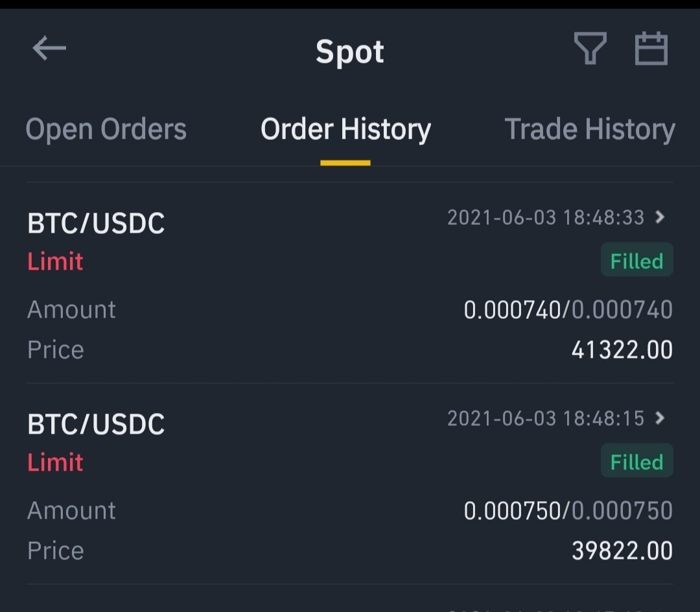Tap Filled badge on the 41322.00 order

click(x=636, y=260)
